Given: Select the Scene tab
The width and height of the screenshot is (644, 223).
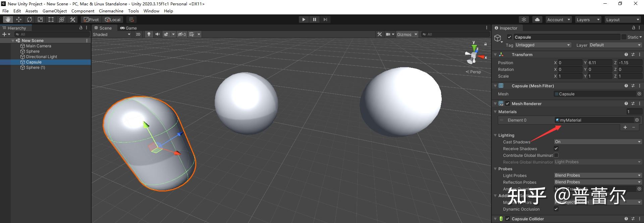Looking at the screenshot, I should pyautogui.click(x=103, y=28).
